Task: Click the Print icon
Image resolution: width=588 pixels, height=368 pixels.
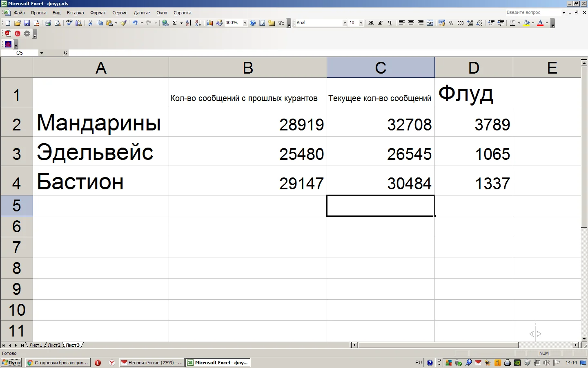Action: click(48, 23)
